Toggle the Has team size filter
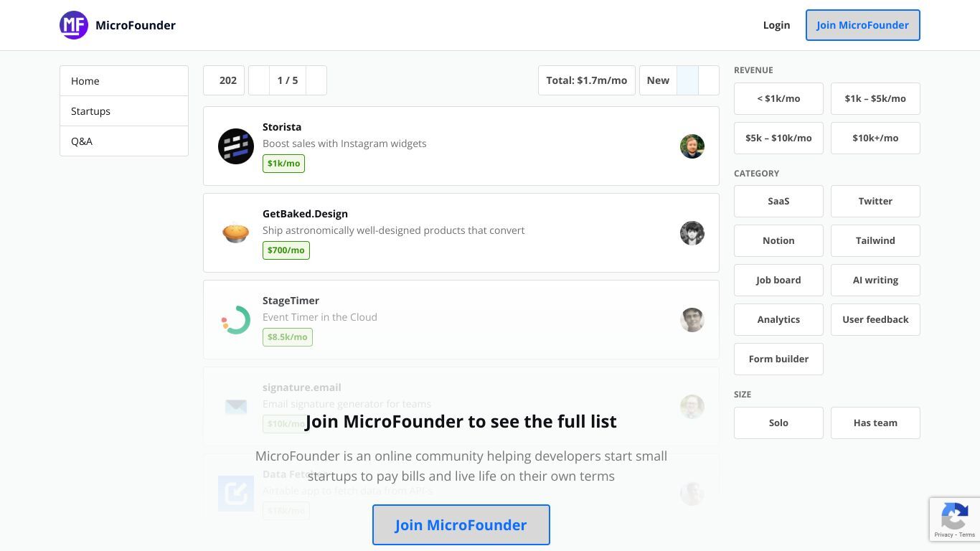This screenshot has width=980, height=551. (x=875, y=423)
